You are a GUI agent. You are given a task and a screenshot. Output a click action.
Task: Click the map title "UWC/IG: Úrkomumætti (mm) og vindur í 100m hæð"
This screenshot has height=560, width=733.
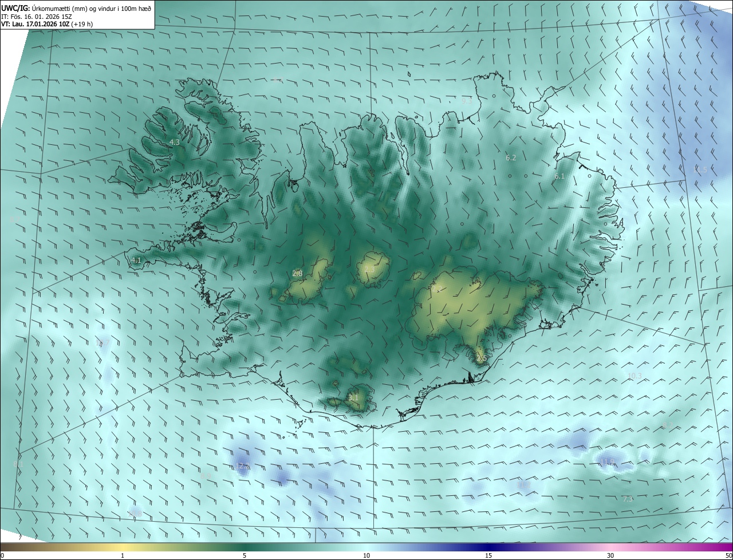(76, 8)
